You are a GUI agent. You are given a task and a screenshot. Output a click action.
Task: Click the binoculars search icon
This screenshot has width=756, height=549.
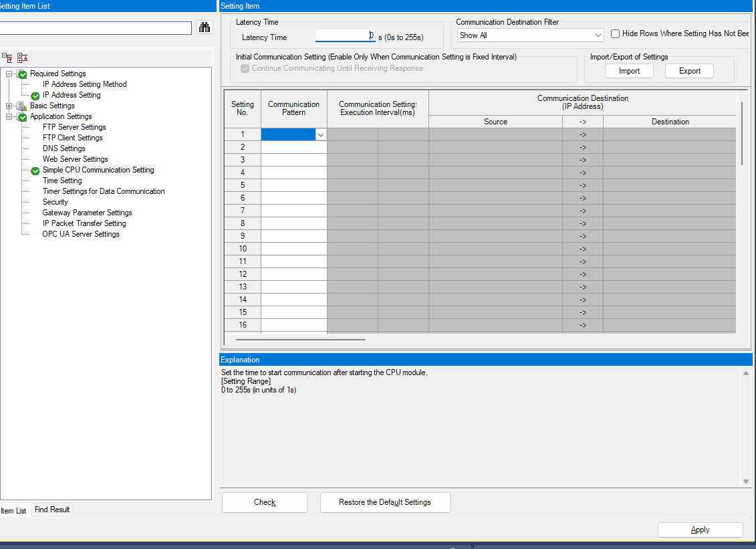[205, 27]
